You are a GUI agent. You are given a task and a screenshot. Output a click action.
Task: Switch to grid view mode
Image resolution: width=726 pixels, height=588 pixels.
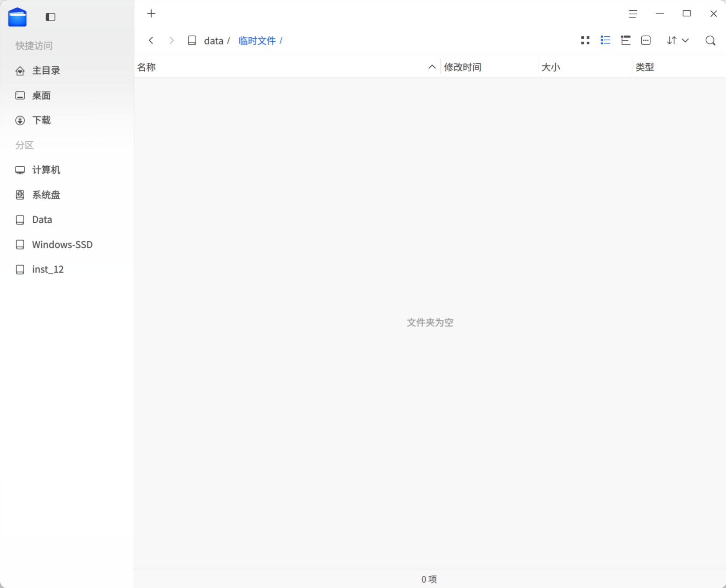[585, 40]
